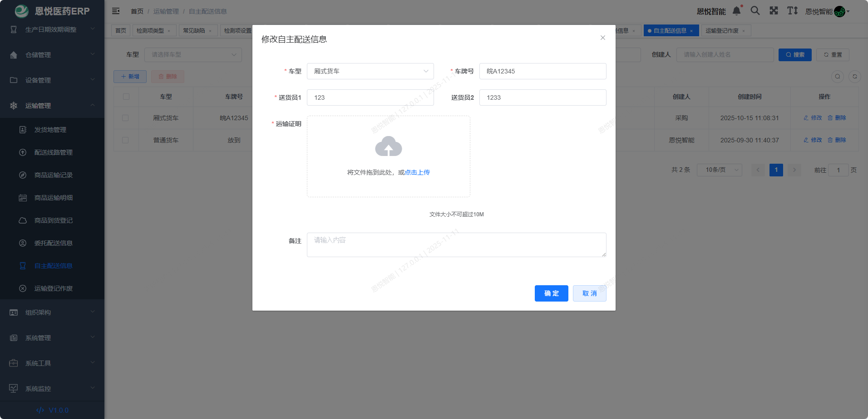
Task: Open the 委托配送信息 sidebar menu item
Action: coord(53,243)
